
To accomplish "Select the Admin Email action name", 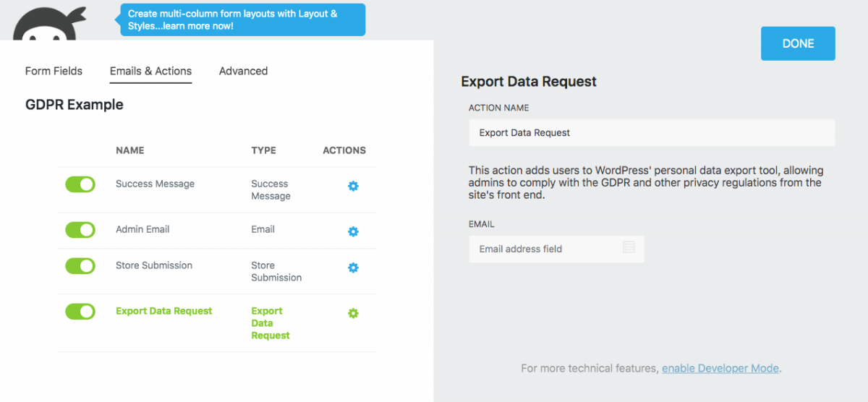I will pyautogui.click(x=142, y=229).
